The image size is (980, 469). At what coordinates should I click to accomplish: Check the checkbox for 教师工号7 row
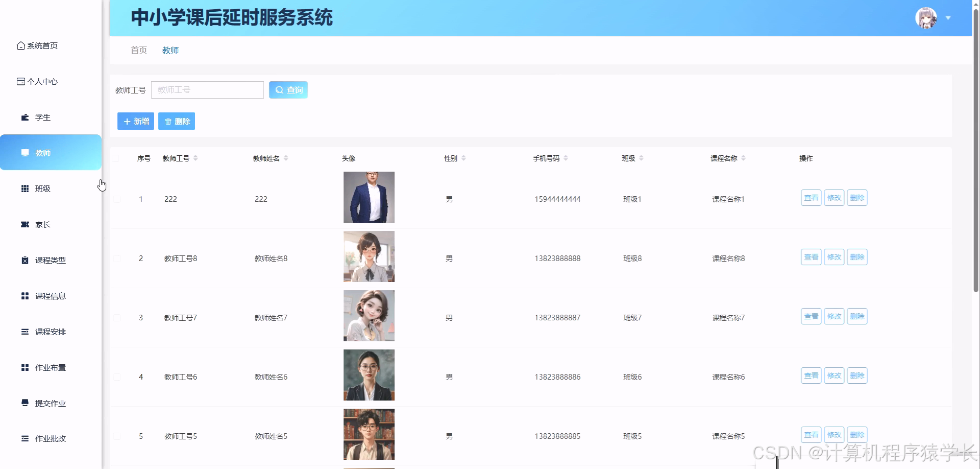(x=116, y=317)
